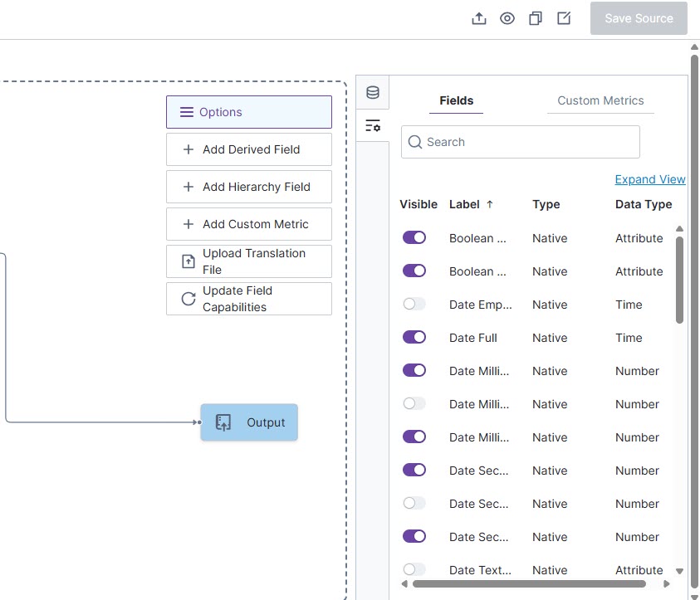The height and width of the screenshot is (600, 700).
Task: Click Add Derived Field
Action: pos(249,149)
